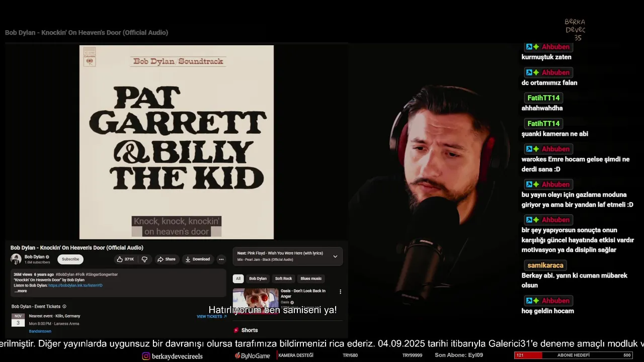Click berkaydevecireels Instagram handle text
The width and height of the screenshot is (644, 362).
[177, 356]
